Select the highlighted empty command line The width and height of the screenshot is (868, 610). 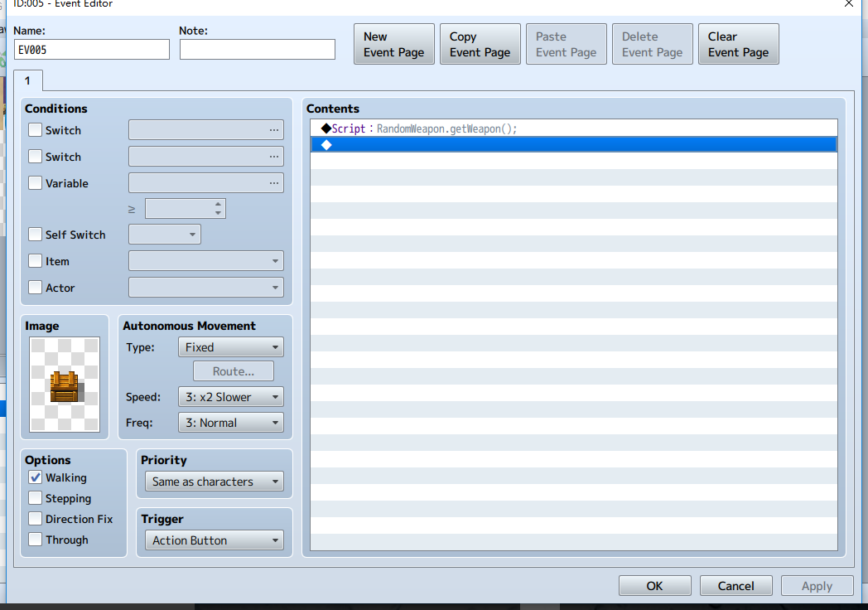[573, 144]
